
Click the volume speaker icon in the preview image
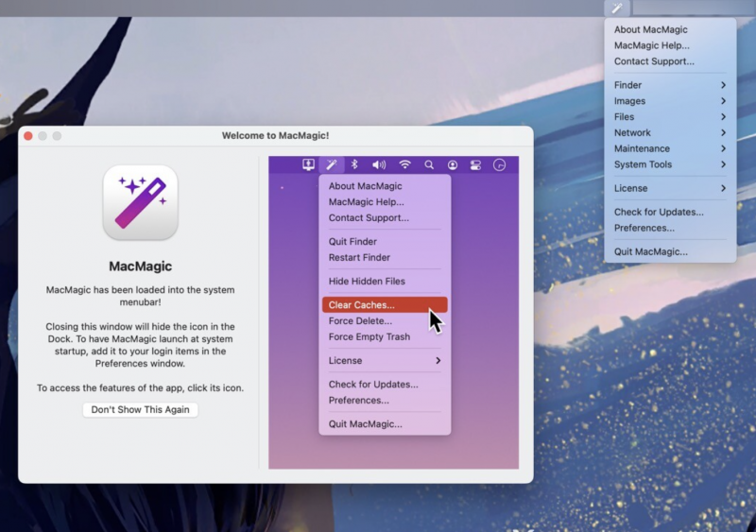coord(379,165)
